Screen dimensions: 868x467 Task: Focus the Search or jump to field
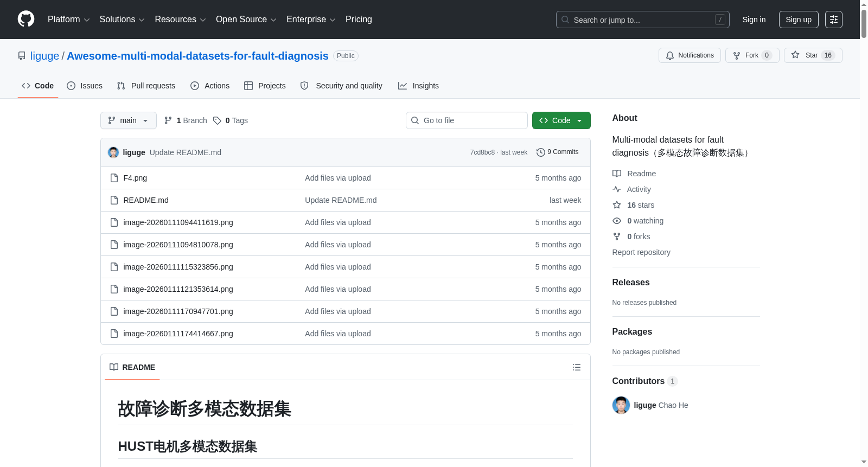643,20
